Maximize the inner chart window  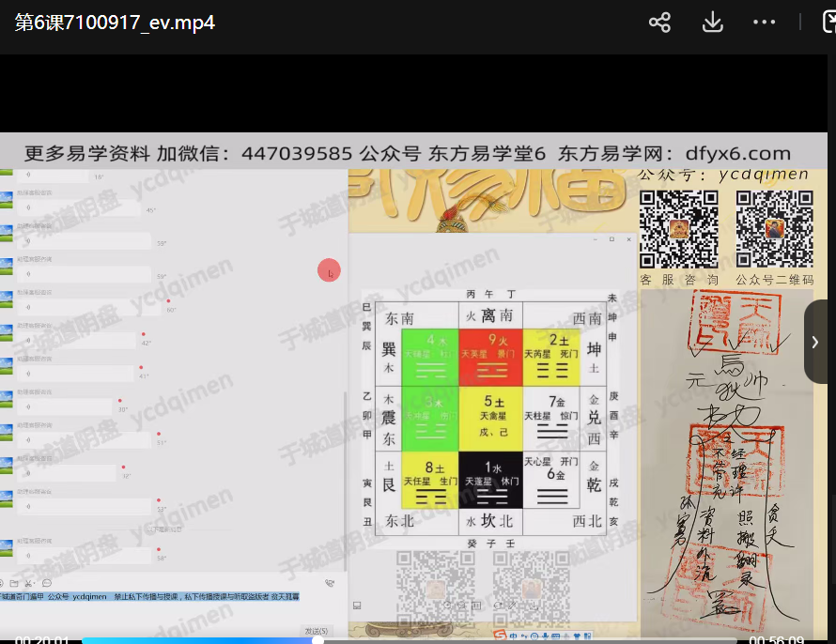[x=612, y=240]
